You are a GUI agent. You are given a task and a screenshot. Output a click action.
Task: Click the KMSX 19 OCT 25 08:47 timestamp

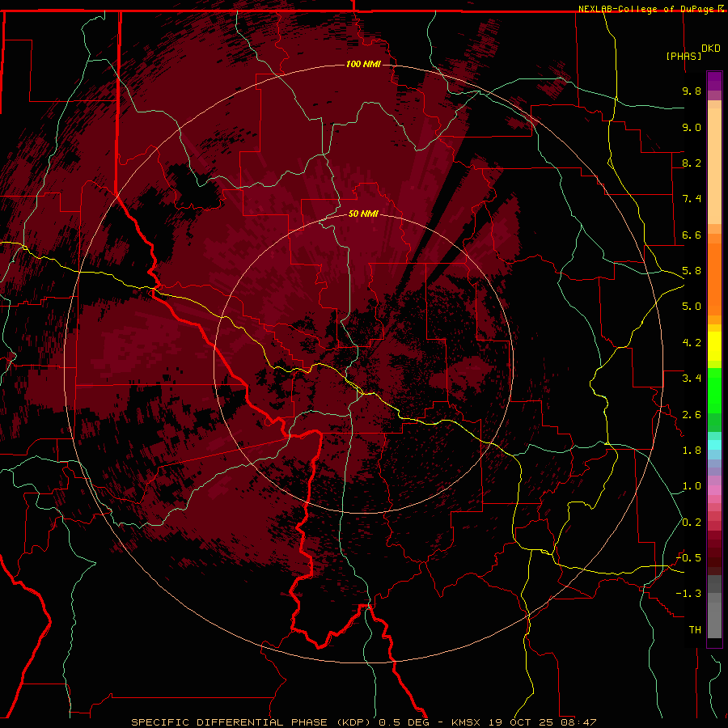click(523, 722)
